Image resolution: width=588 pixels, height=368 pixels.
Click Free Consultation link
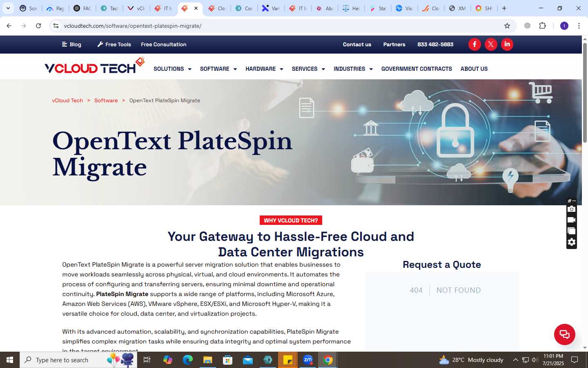[x=164, y=44]
